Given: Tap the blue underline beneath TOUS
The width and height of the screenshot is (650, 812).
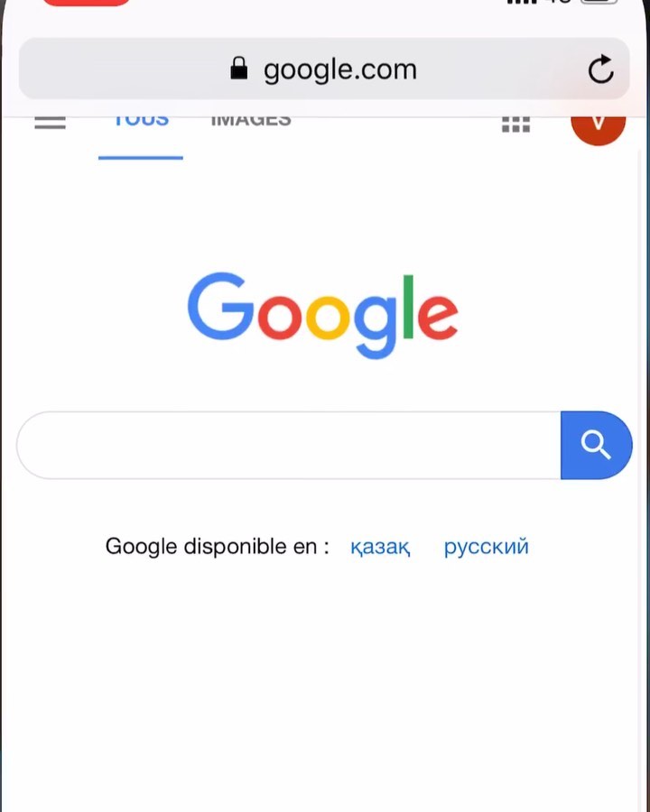Looking at the screenshot, I should point(141,157).
